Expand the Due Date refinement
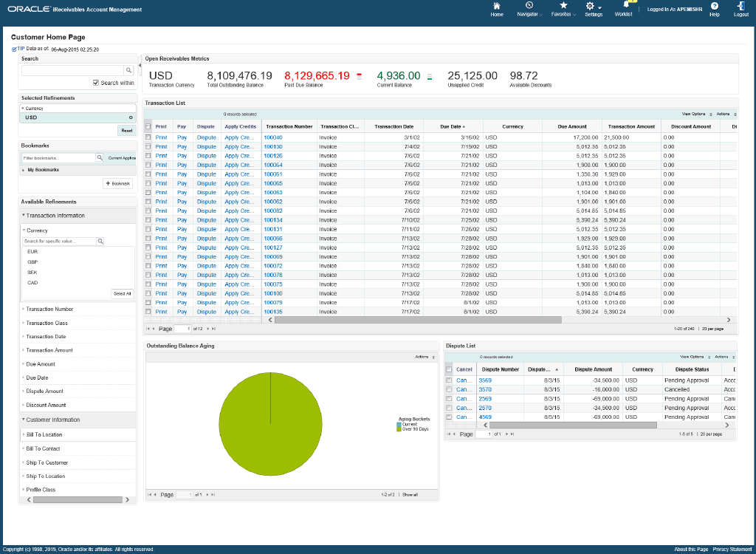The height and width of the screenshot is (554, 756). pyautogui.click(x=23, y=378)
